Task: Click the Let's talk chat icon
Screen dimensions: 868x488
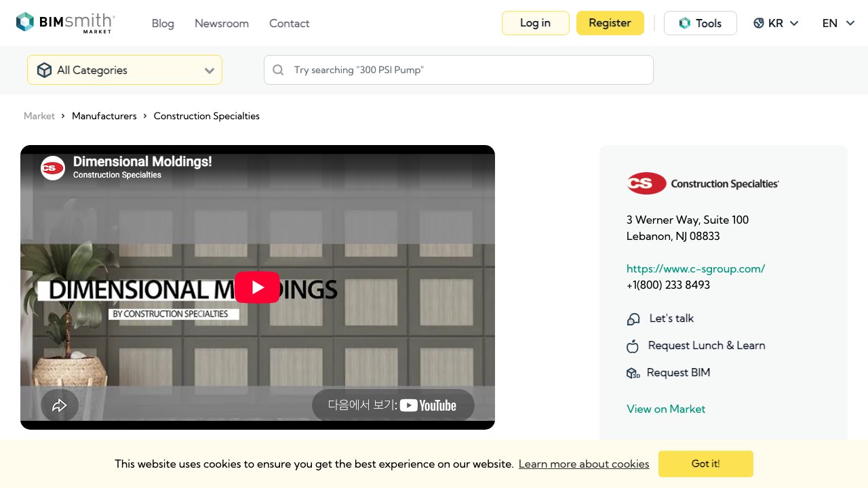Action: pos(633,319)
